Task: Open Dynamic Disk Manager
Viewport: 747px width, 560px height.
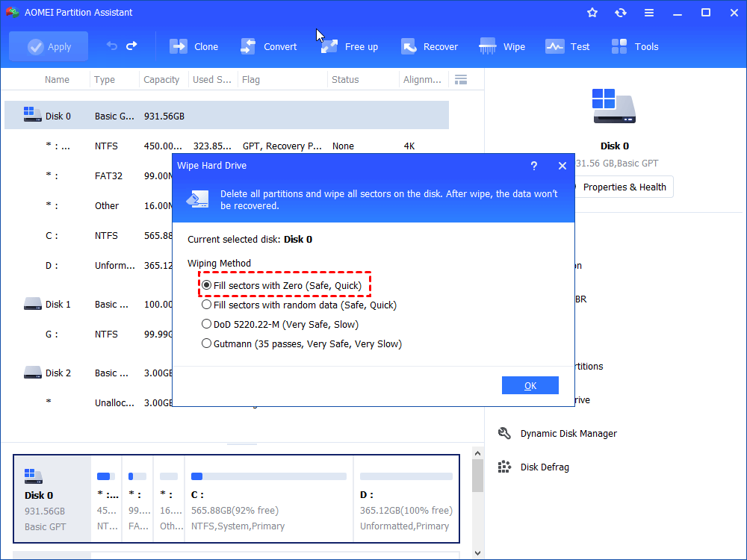Action: tap(568, 433)
